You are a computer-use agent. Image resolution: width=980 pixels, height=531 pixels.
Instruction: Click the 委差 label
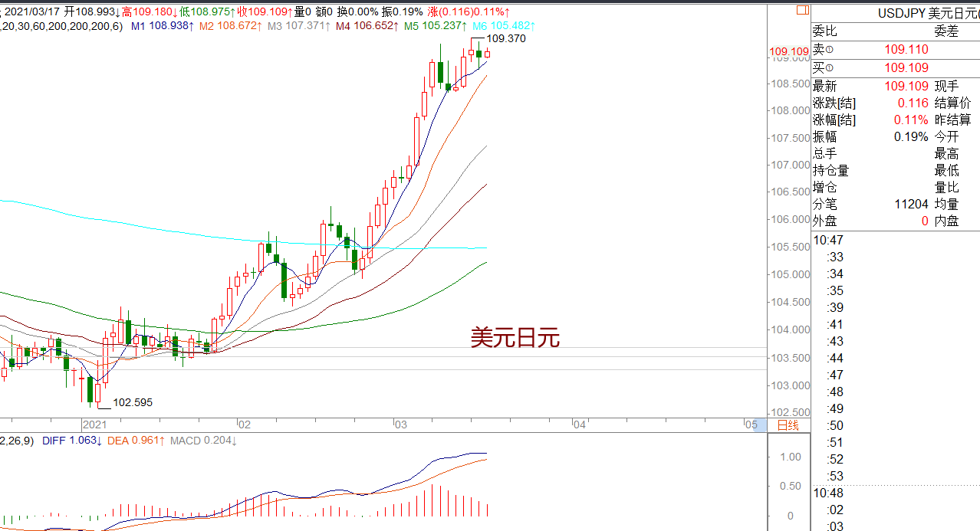click(946, 31)
